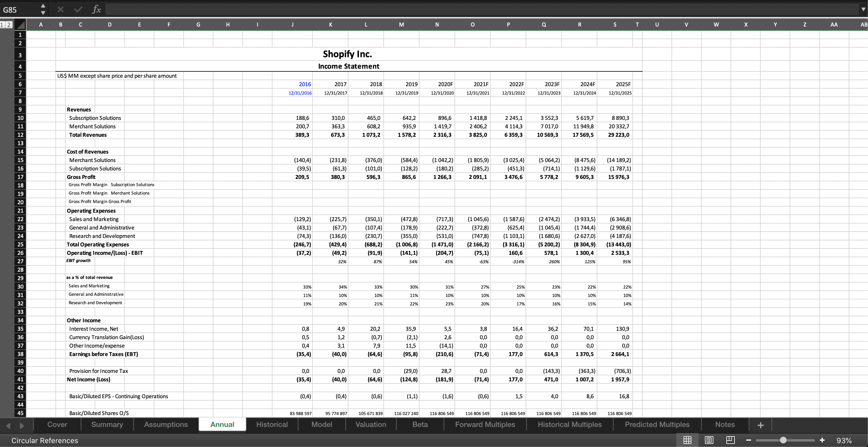Click the US$ MM units note cell
Screen dimensions: 868x447
tap(117, 76)
